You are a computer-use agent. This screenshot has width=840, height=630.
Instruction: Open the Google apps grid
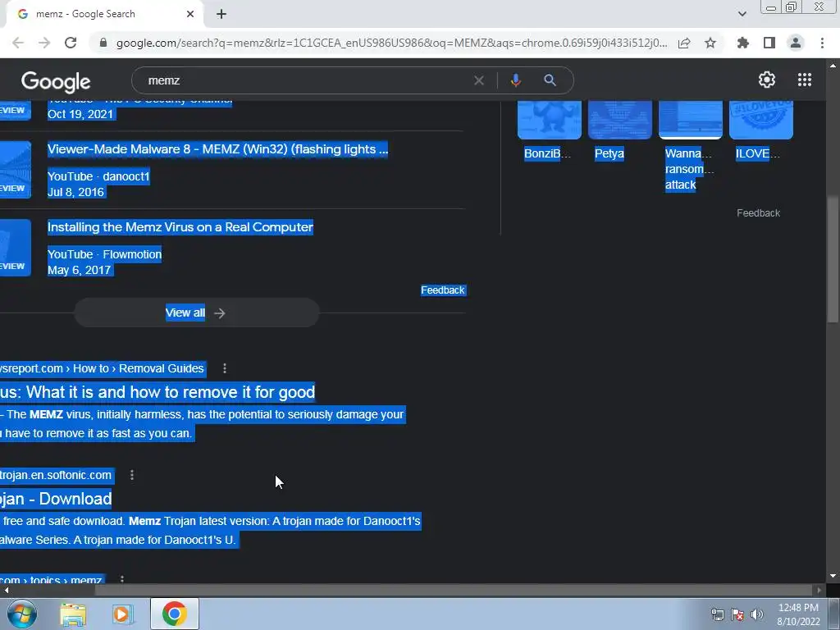pos(805,80)
